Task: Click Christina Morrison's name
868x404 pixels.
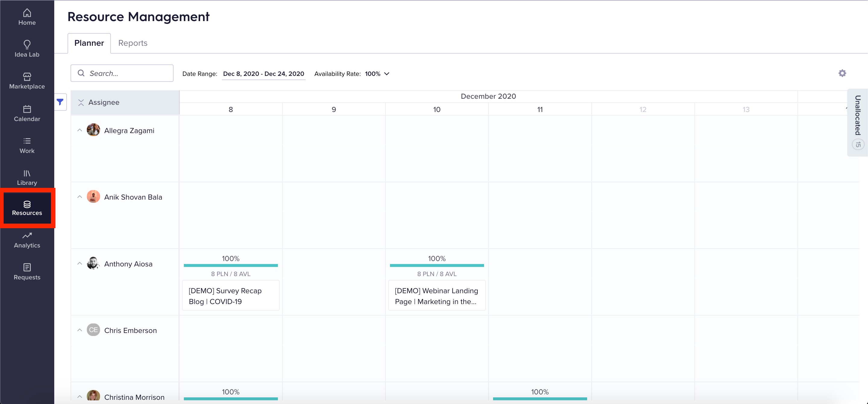Action: coord(134,397)
